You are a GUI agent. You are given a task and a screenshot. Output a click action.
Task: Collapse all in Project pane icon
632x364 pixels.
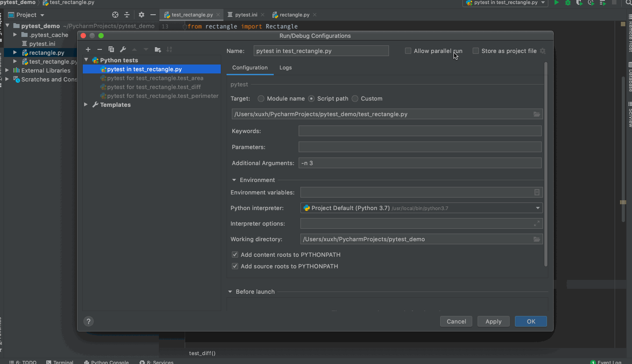(127, 15)
